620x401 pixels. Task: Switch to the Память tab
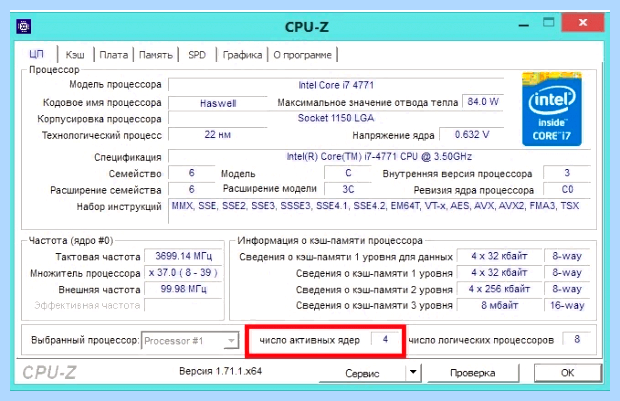tap(156, 55)
